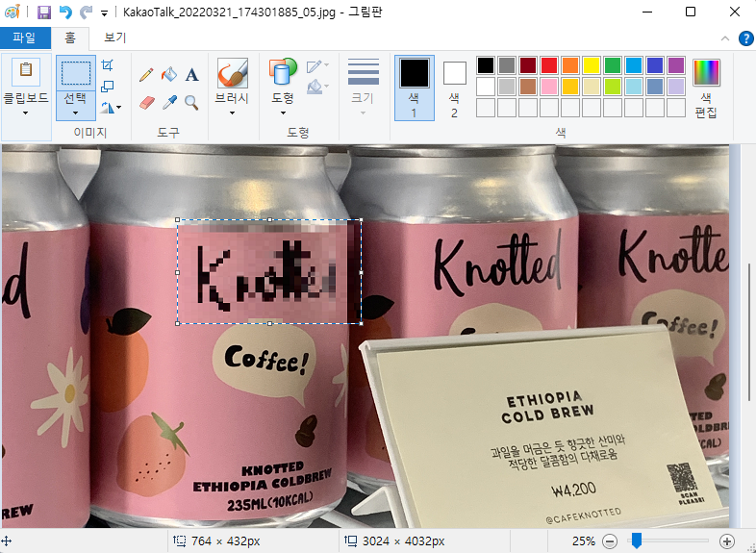Screen dimensions: 756x553
Task: Pick the purple color swatch
Action: 676,65
